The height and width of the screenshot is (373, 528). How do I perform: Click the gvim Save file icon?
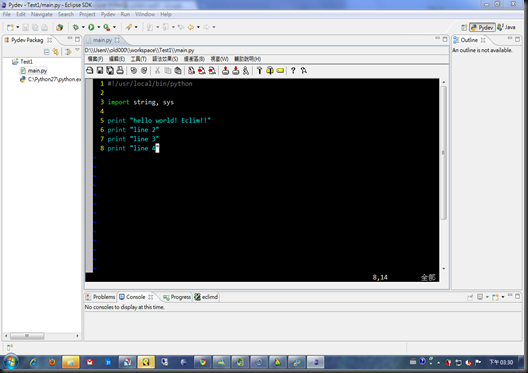pos(100,70)
